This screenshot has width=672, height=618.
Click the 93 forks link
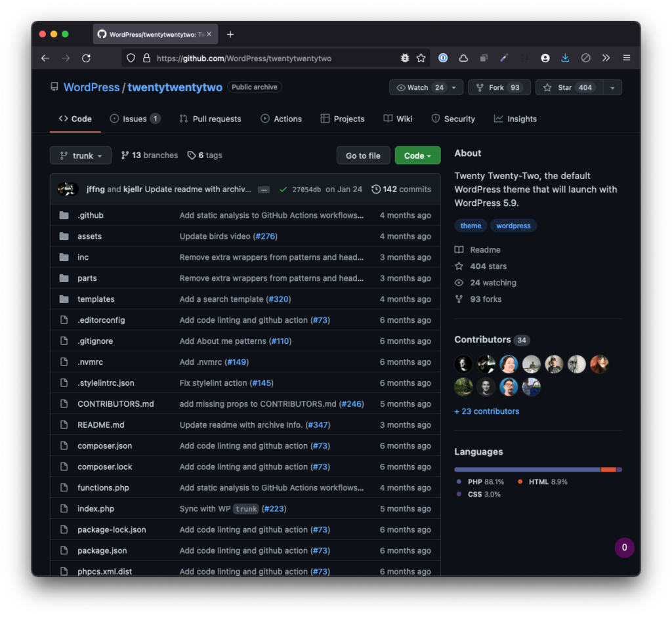tap(478, 299)
